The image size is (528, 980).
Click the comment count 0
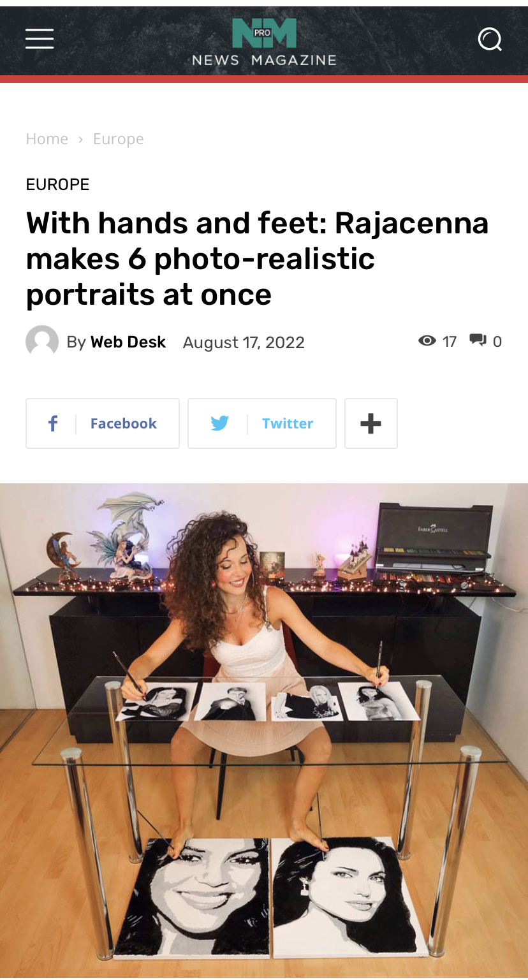point(497,342)
